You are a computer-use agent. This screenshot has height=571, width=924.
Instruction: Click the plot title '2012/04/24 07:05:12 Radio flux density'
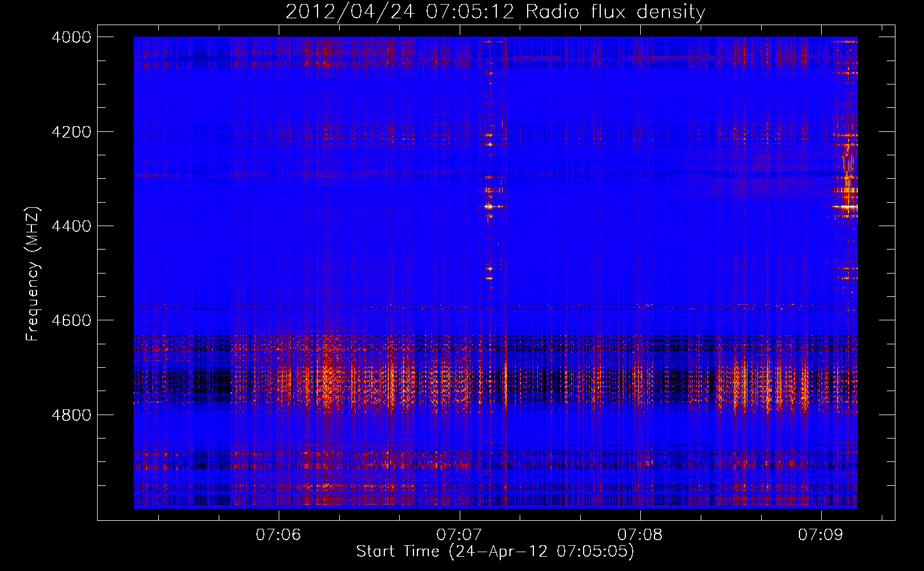(x=495, y=11)
